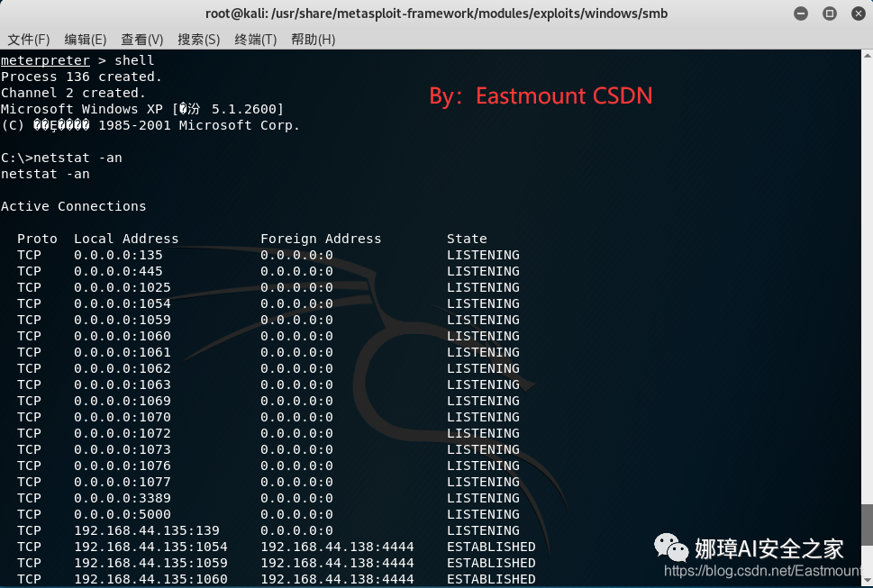
Task: Click local address 0.0.0.0:135
Action: pos(118,255)
